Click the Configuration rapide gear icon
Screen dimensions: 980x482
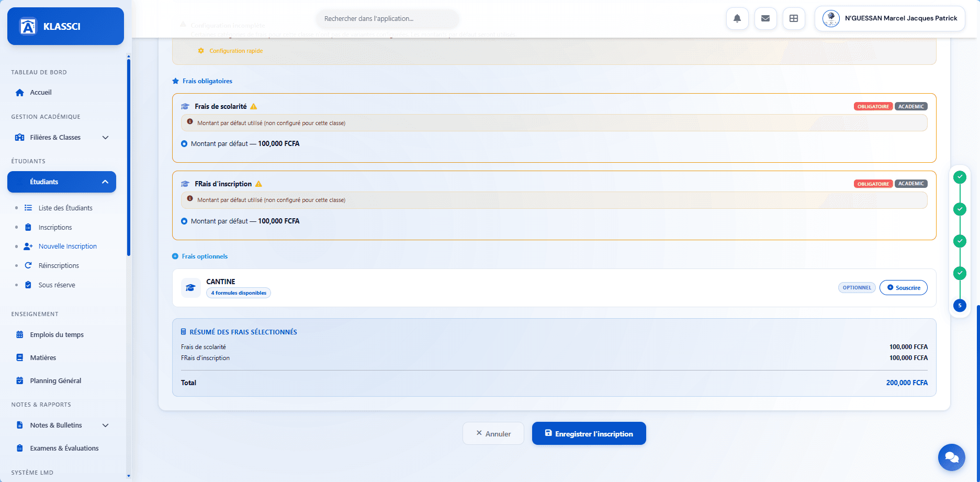click(201, 51)
